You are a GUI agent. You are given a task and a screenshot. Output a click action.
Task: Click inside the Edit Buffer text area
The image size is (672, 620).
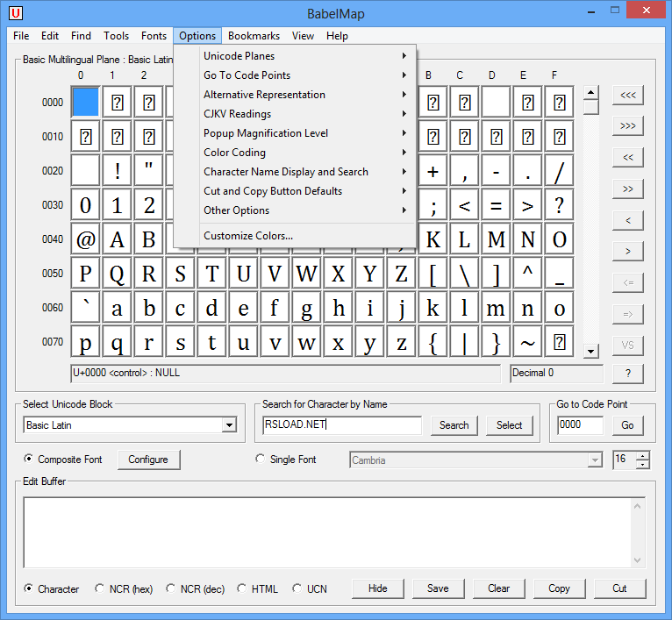(328, 532)
